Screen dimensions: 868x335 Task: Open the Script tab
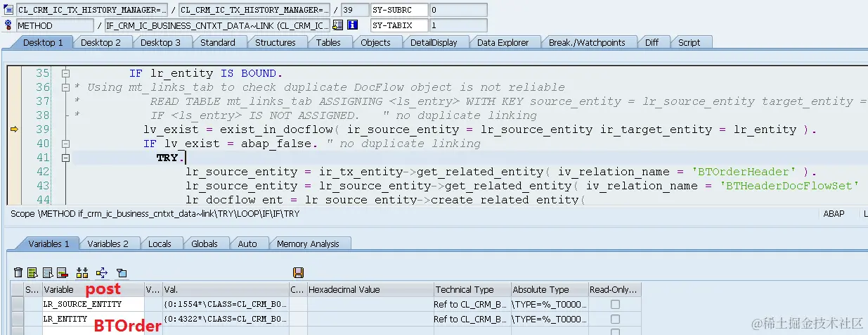click(x=689, y=42)
